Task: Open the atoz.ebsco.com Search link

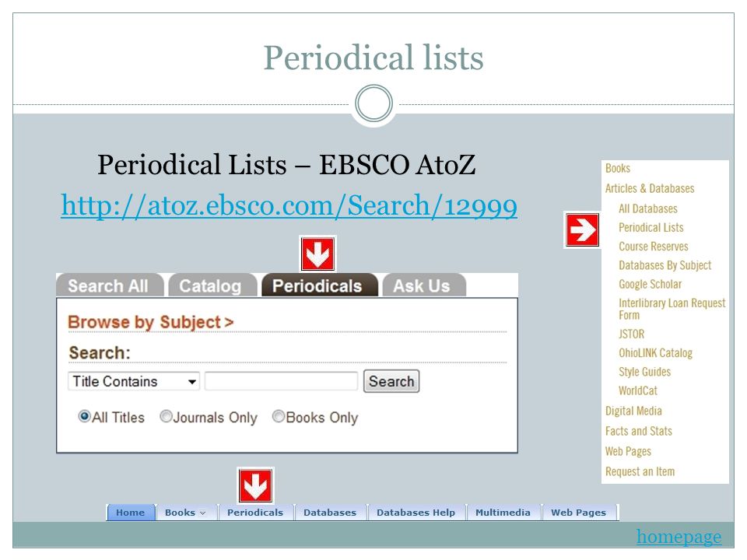Action: [289, 206]
